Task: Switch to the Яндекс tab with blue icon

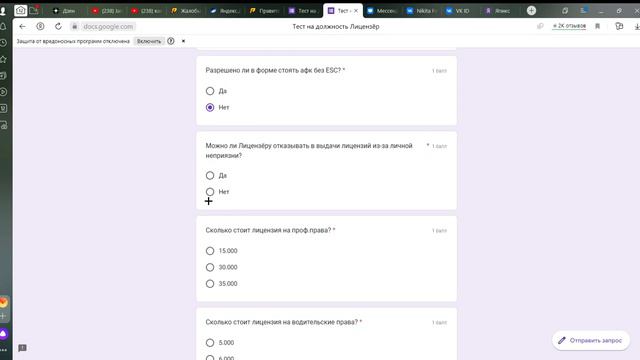Action: coord(225,11)
